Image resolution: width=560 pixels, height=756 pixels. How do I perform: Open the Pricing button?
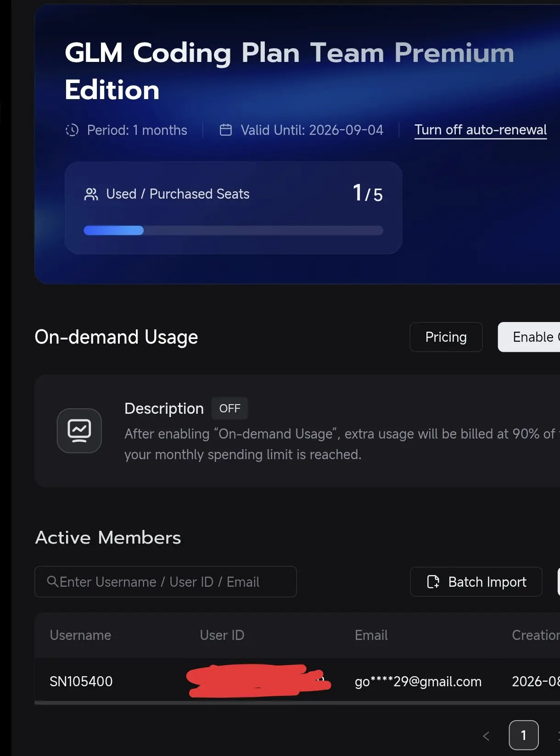pyautogui.click(x=446, y=337)
